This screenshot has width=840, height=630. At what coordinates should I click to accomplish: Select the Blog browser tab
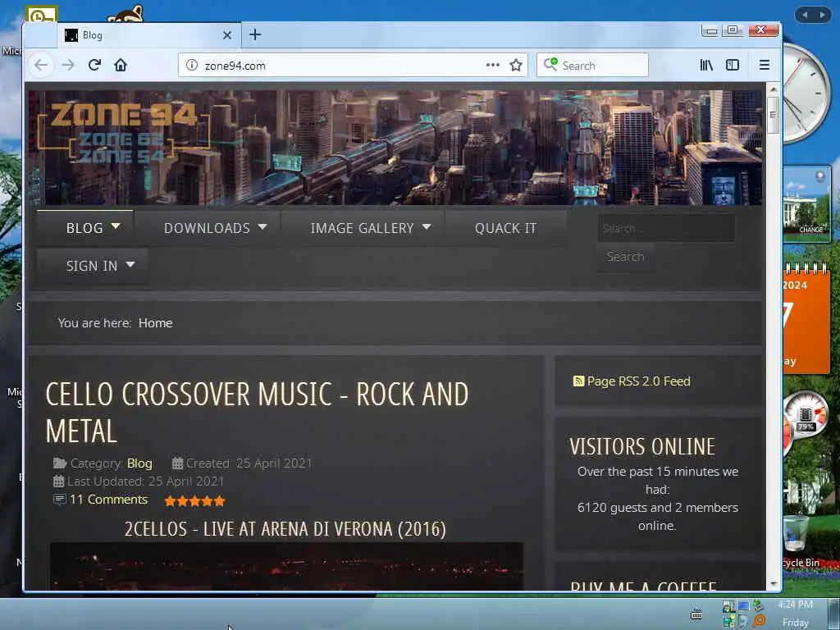[148, 35]
